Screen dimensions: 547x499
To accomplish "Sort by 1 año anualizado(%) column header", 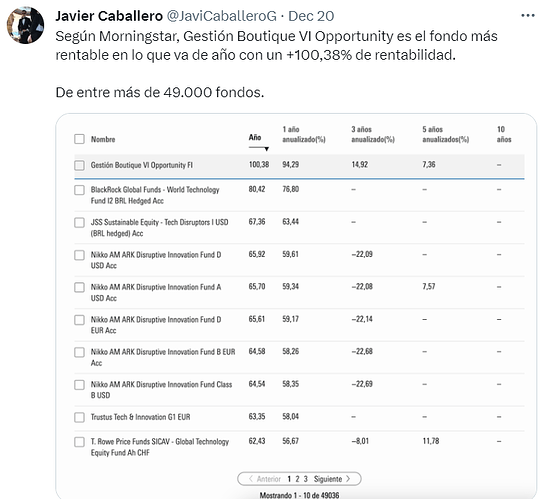I will [x=304, y=134].
